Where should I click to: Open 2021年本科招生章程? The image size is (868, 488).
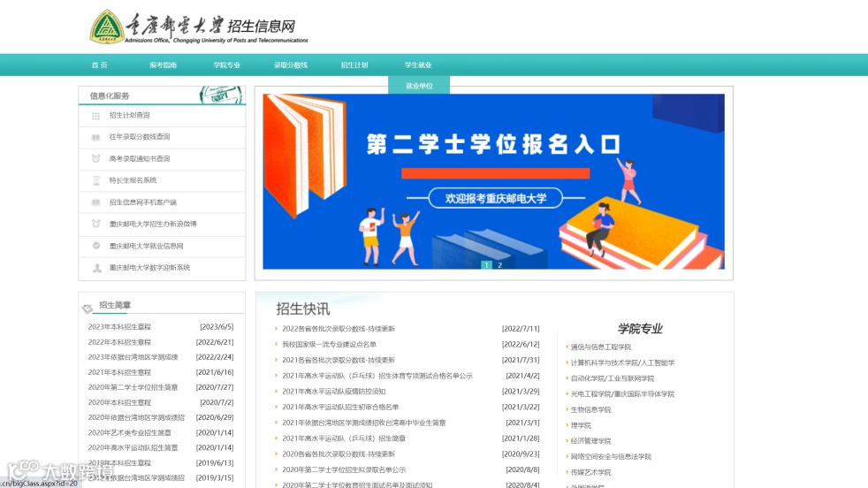119,372
